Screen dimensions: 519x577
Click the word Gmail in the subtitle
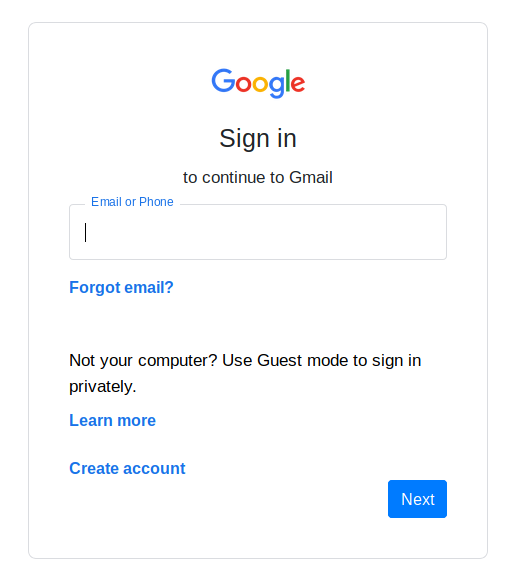click(311, 177)
